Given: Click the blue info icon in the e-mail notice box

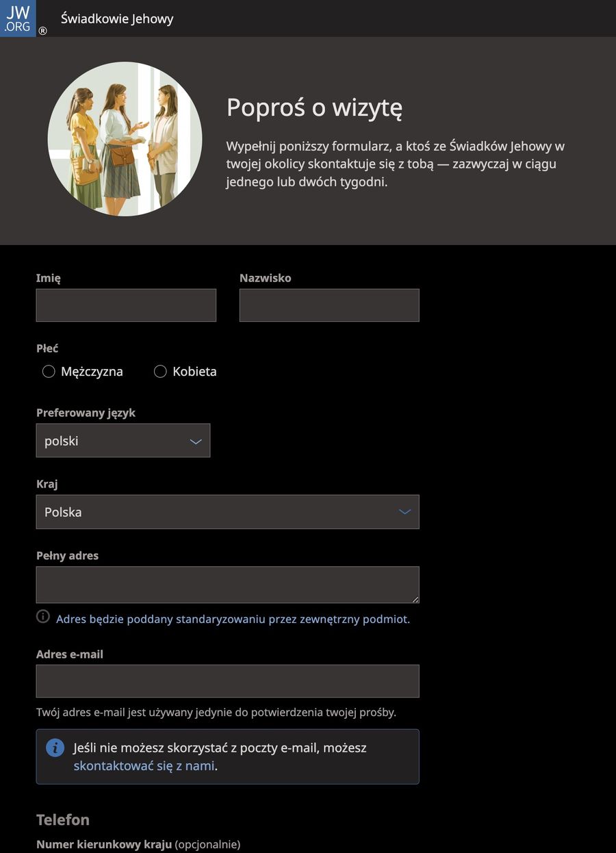Looking at the screenshot, I should pyautogui.click(x=55, y=748).
